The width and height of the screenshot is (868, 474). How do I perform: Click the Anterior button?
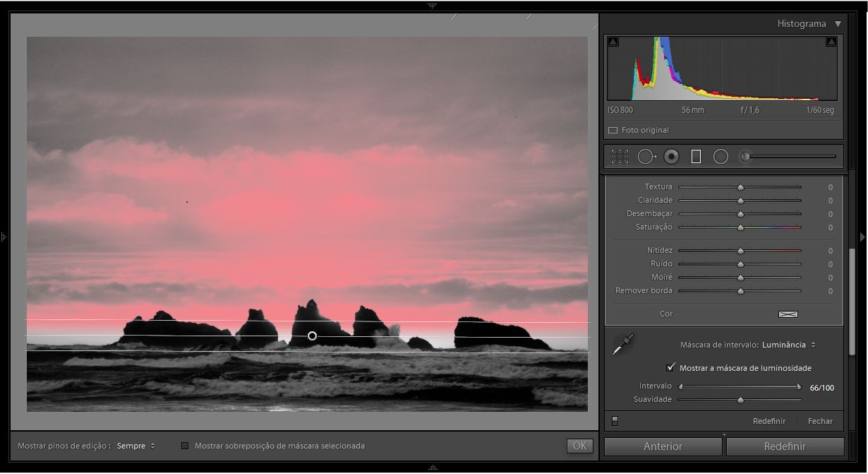click(x=663, y=446)
